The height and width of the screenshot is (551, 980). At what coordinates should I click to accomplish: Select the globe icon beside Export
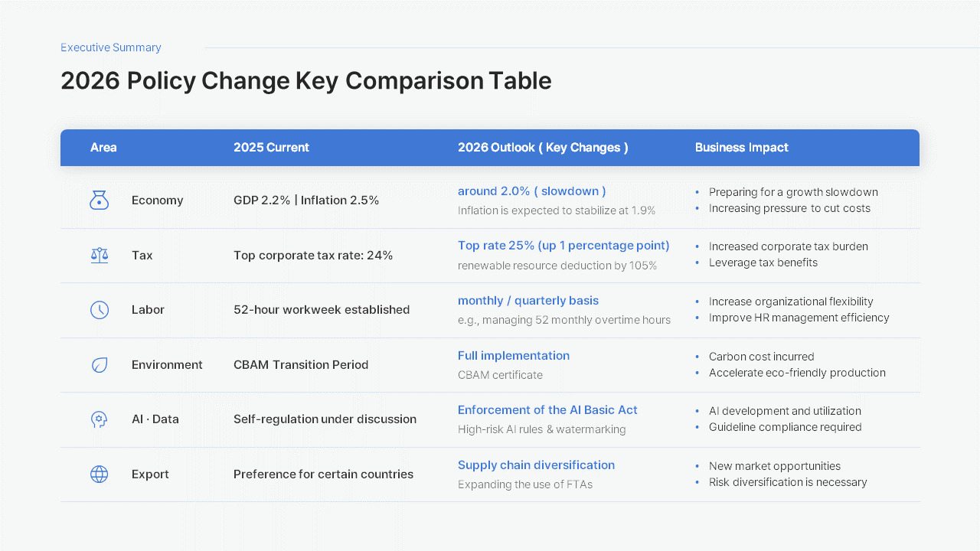click(100, 474)
